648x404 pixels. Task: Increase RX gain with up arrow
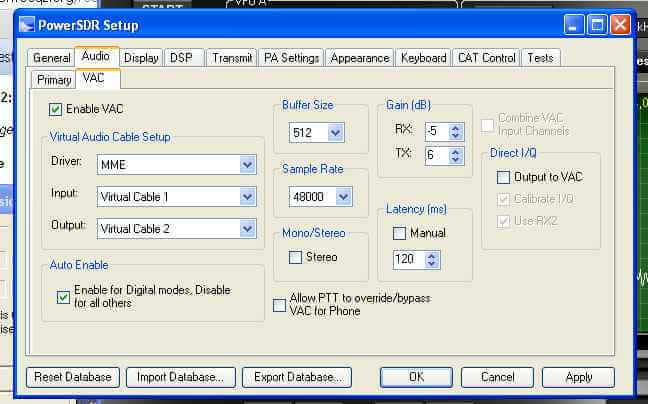pos(456,128)
